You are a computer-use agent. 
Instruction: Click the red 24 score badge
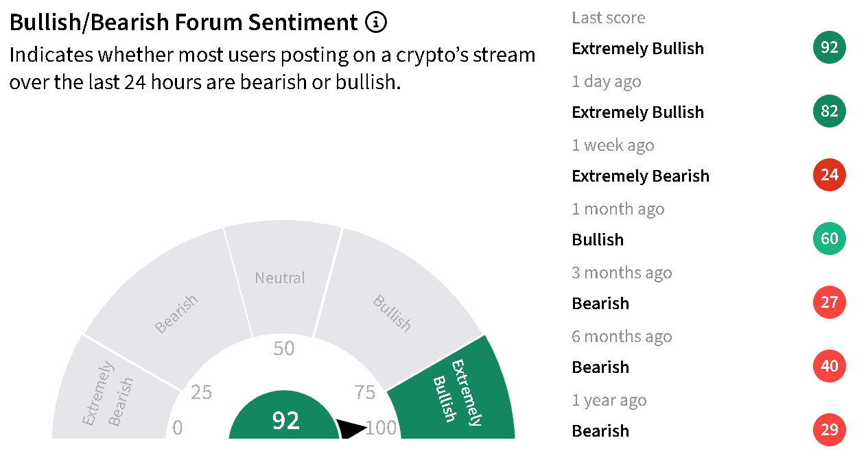click(830, 175)
